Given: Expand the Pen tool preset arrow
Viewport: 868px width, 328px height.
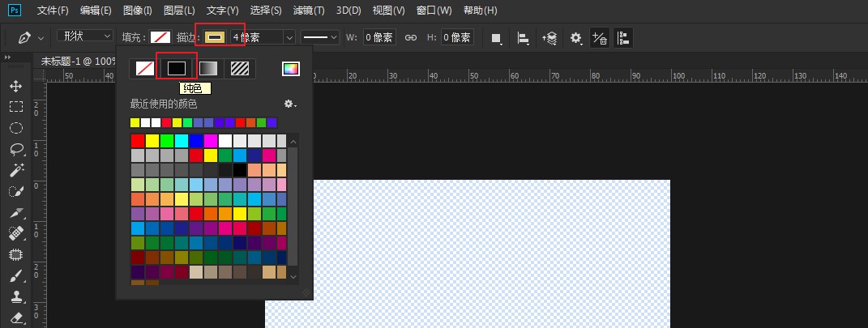Looking at the screenshot, I should tap(41, 38).
